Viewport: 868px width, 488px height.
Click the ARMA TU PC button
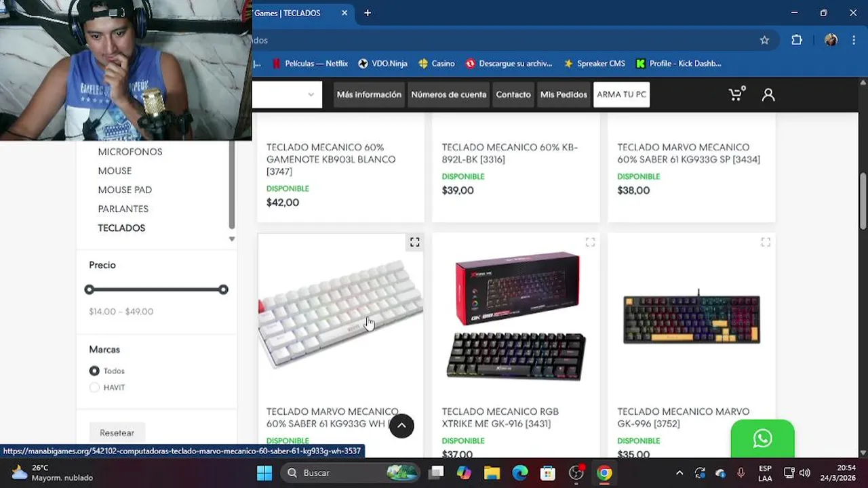[621, 95]
